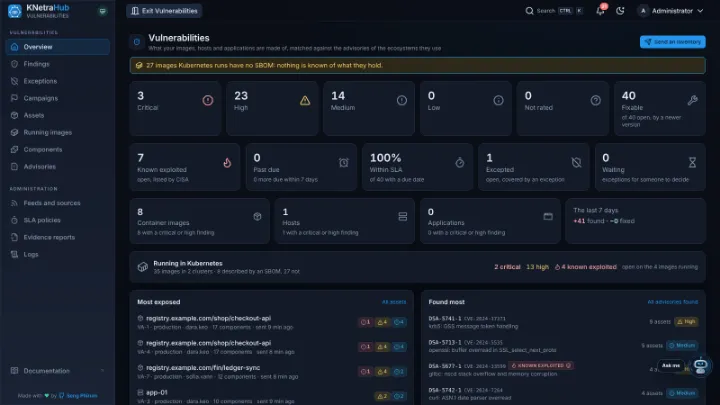Open Campaigns in sidebar
720x405 pixels.
click(x=57, y=98)
